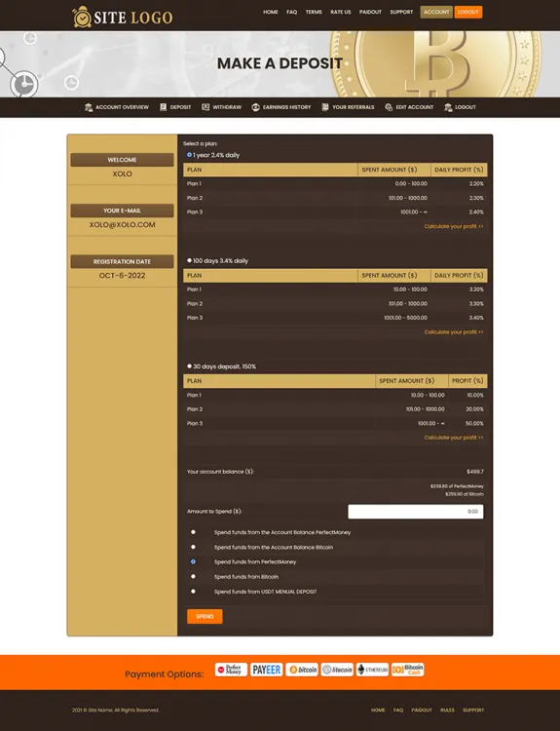This screenshot has height=731, width=560.
Task: Select the 100 days 3.4% daily plan
Action: (189, 260)
